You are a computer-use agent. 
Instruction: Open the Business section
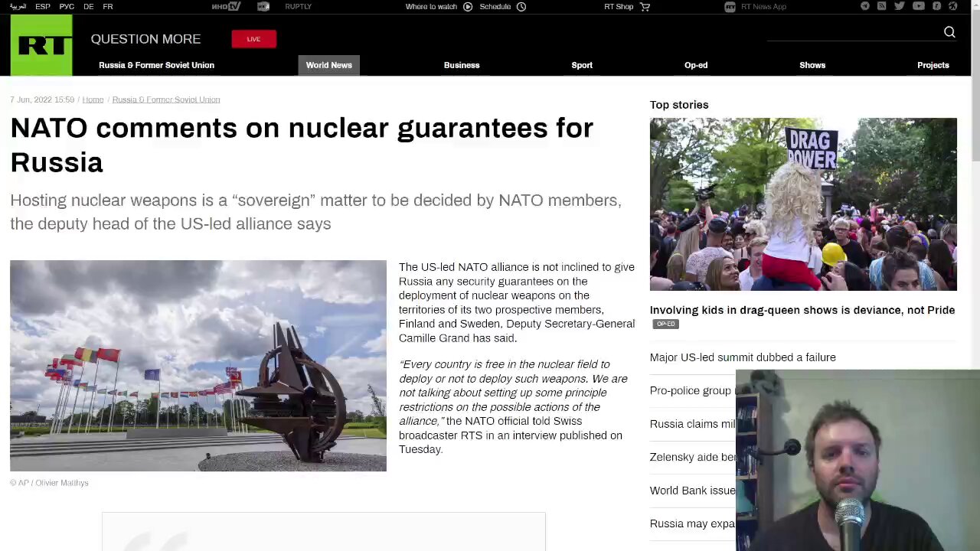[462, 65]
